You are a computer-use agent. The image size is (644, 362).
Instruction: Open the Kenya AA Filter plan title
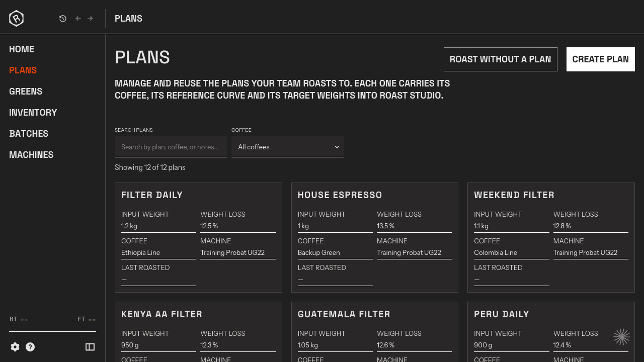click(x=162, y=314)
